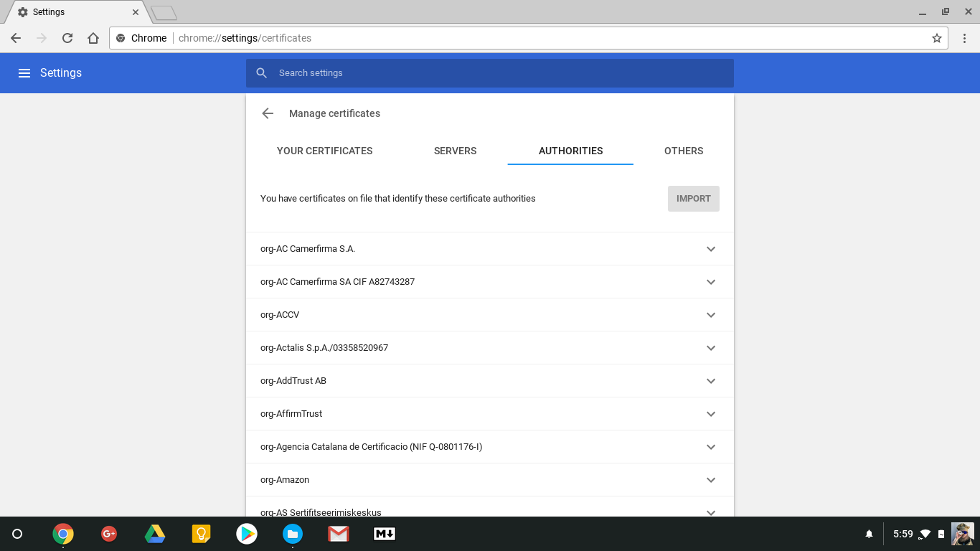Open the Chrome three-dot menu
Viewport: 980px width, 551px height.
[965, 38]
